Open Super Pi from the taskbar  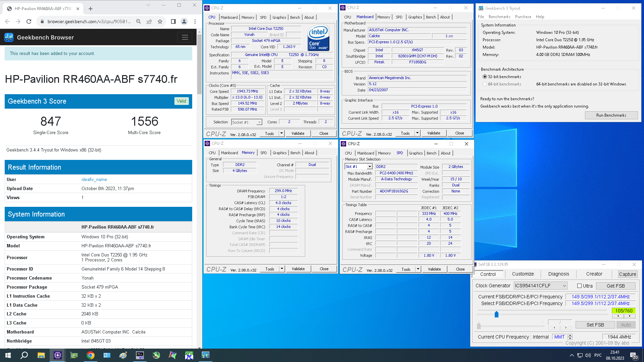tap(189, 355)
